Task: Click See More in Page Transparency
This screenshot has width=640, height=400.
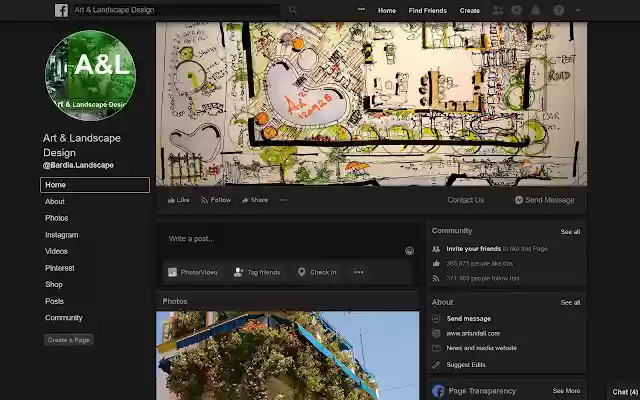Action: pos(566,391)
